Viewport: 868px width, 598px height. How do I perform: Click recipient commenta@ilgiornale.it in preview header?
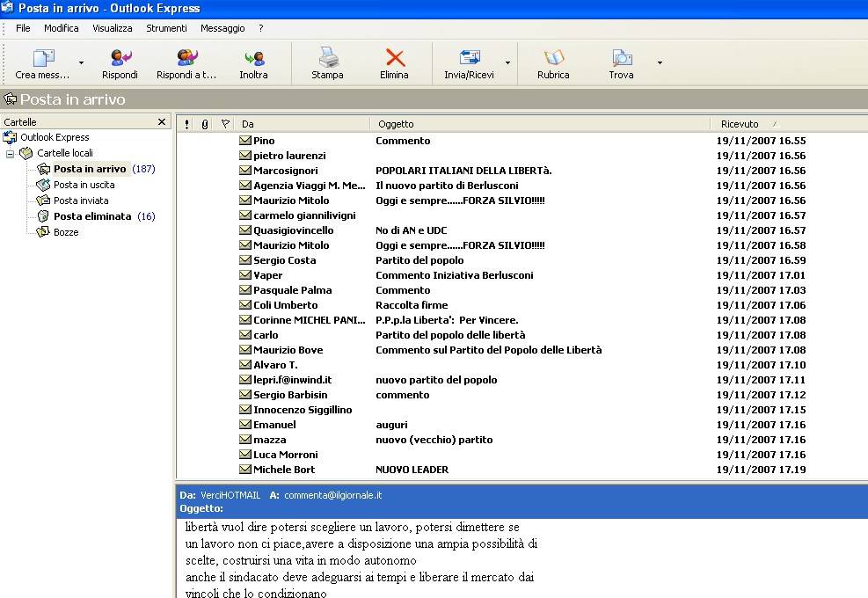point(332,496)
